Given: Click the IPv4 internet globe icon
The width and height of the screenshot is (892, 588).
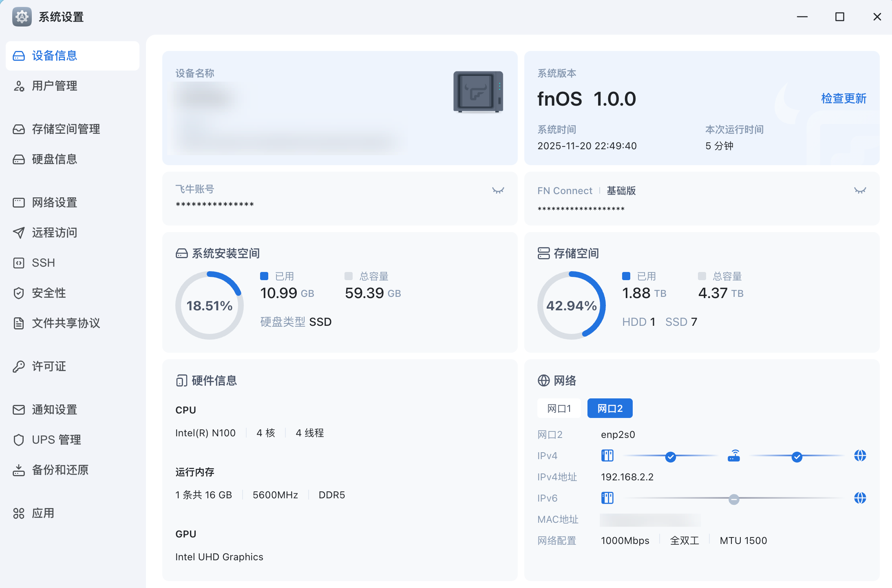Looking at the screenshot, I should click(860, 455).
